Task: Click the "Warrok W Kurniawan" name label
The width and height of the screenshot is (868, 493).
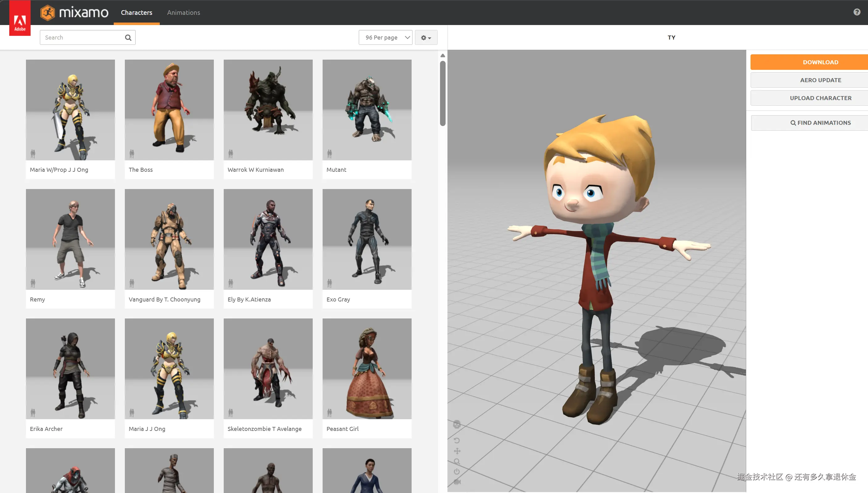Action: tap(256, 170)
